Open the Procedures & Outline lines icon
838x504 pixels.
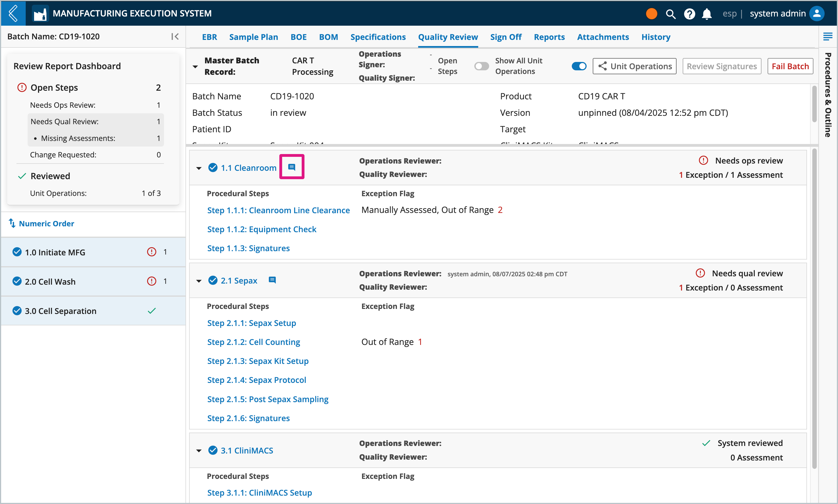point(828,36)
